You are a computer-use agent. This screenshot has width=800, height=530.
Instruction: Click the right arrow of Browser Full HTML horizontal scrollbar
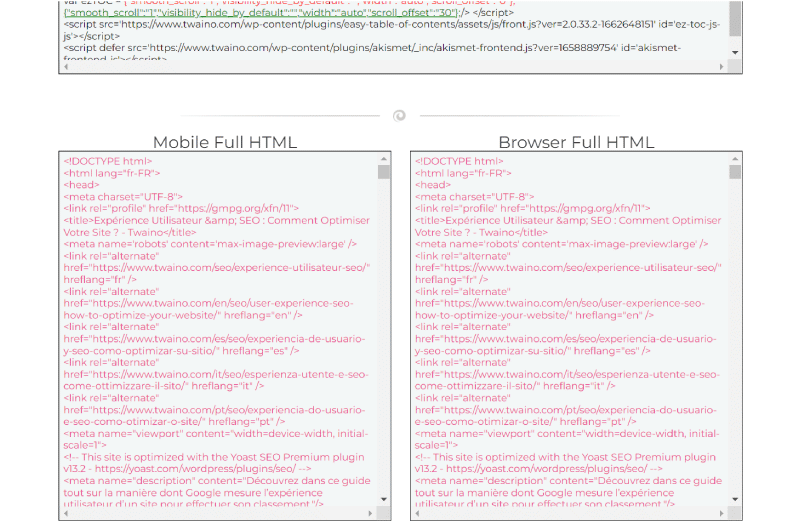721,513
